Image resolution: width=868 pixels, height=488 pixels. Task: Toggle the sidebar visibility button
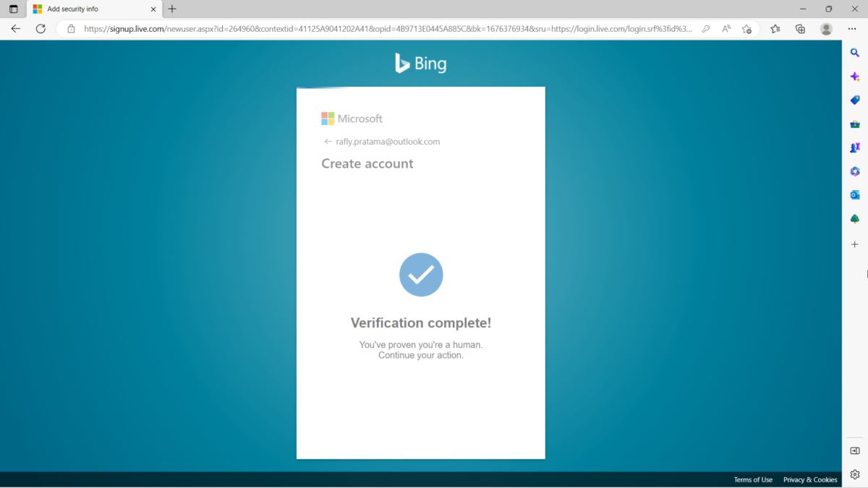point(855,451)
